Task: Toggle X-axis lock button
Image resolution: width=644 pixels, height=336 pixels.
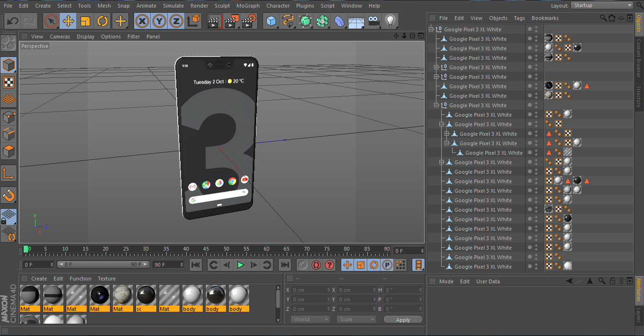Action: (142, 21)
